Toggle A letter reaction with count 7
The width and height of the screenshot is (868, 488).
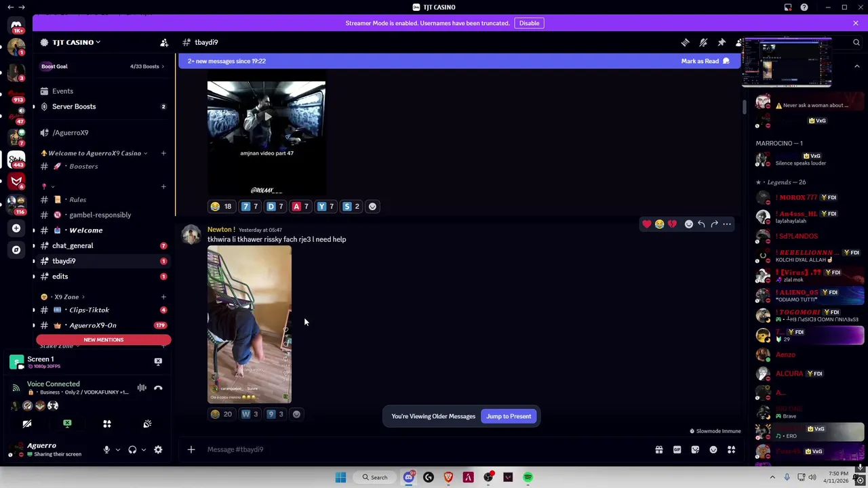[300, 206]
